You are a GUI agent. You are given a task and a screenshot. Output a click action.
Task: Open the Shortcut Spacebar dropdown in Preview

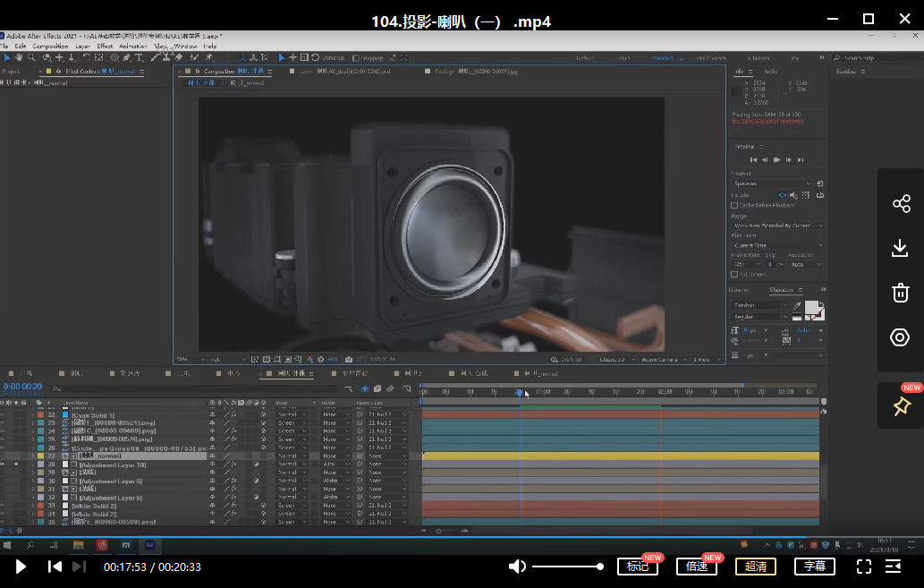coord(771,183)
